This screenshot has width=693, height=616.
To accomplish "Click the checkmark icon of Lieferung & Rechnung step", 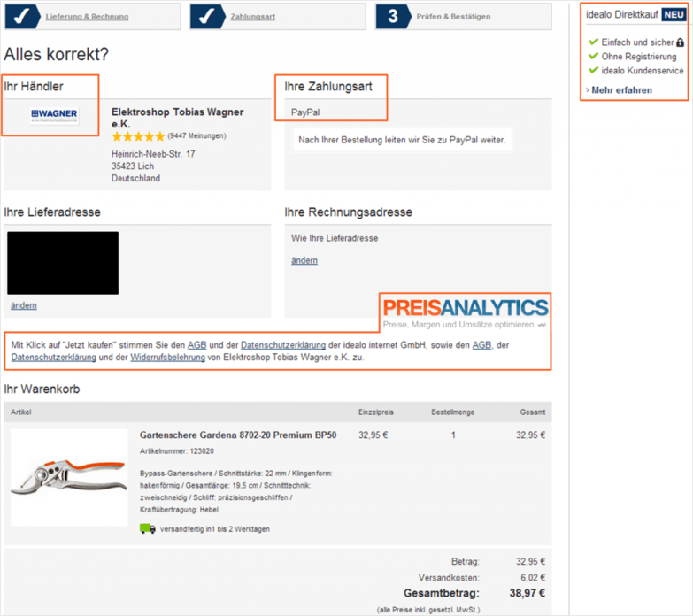I will [x=27, y=16].
